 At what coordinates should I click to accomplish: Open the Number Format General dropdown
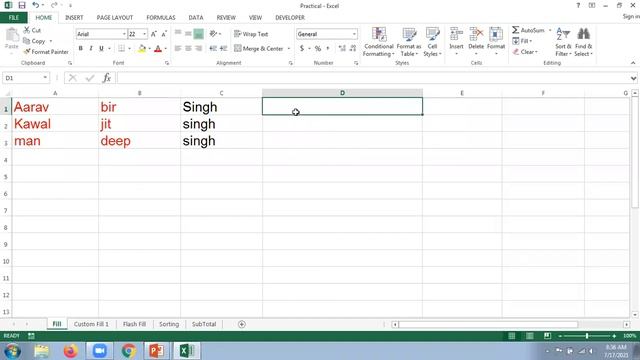tap(354, 34)
